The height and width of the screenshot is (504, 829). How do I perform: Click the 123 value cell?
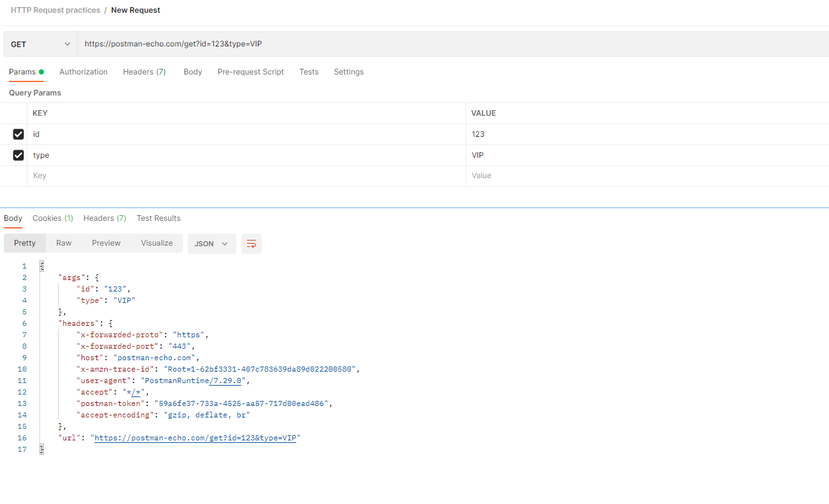(x=647, y=134)
